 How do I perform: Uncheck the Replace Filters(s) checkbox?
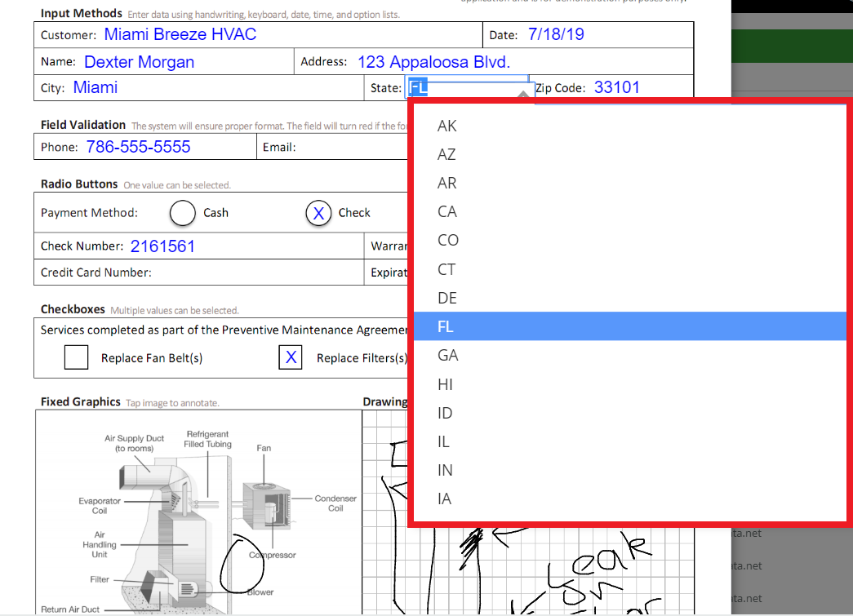click(x=291, y=357)
